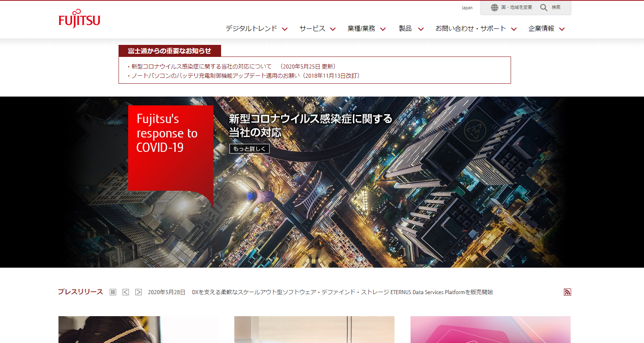The image size is (644, 343).
Task: Click the もっと詳しく button on banner
Action: tap(249, 149)
